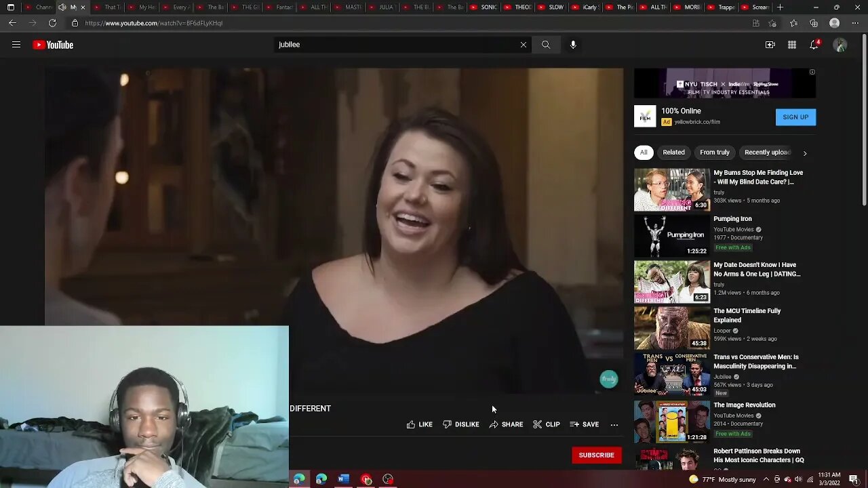Open the taskbar volume control

coord(798,479)
